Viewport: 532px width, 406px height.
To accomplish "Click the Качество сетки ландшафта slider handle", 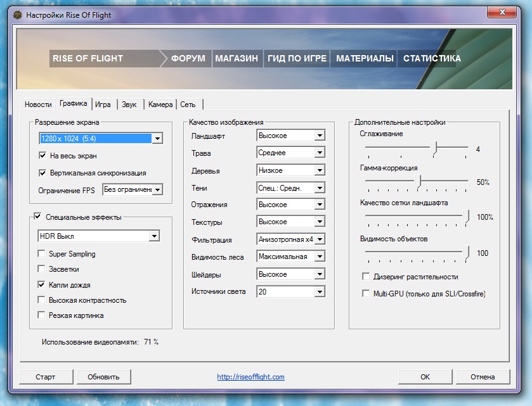I will coord(467,216).
